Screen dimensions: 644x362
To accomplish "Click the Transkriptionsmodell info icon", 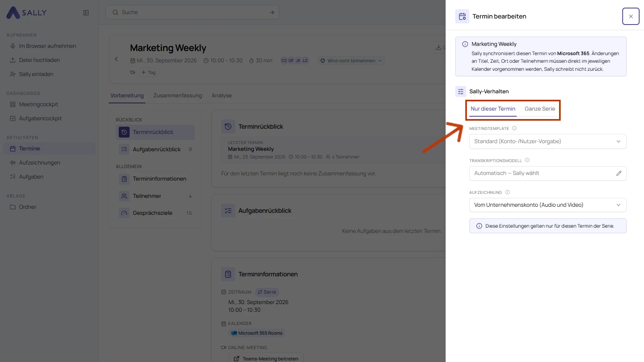I will tap(527, 160).
